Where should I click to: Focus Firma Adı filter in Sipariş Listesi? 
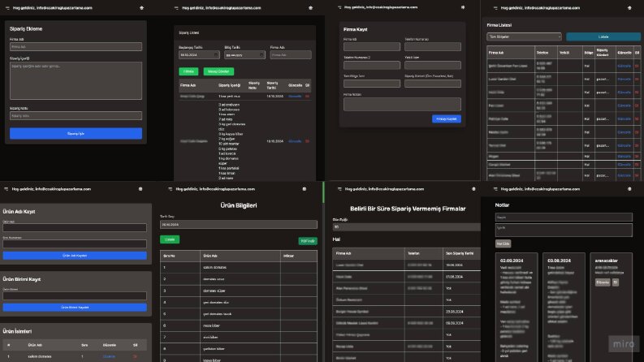(x=291, y=55)
